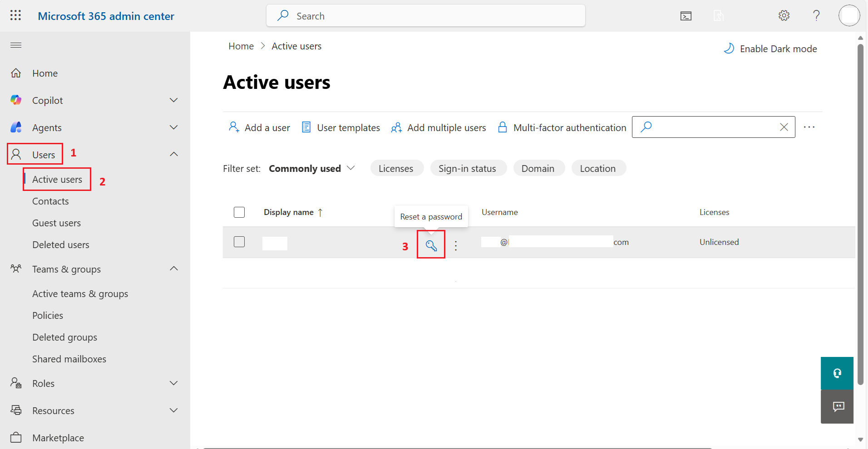Image resolution: width=868 pixels, height=449 pixels.
Task: Open Deleted users in the sidebar
Action: pyautogui.click(x=61, y=245)
